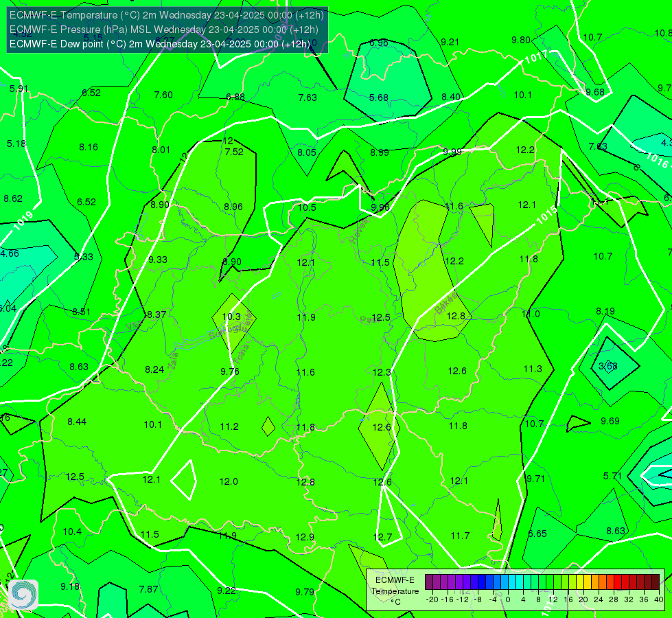The image size is (672, 618).
Task: Click the 8.05 temperature value
Action: [306, 152]
